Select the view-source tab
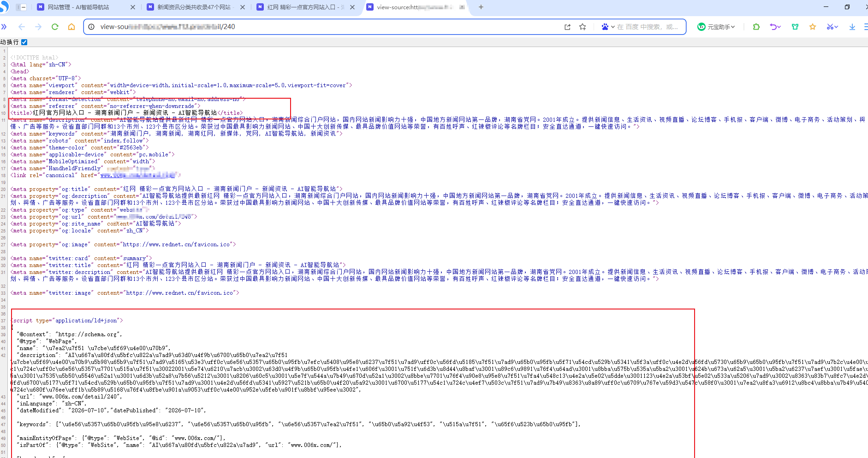 pos(416,7)
